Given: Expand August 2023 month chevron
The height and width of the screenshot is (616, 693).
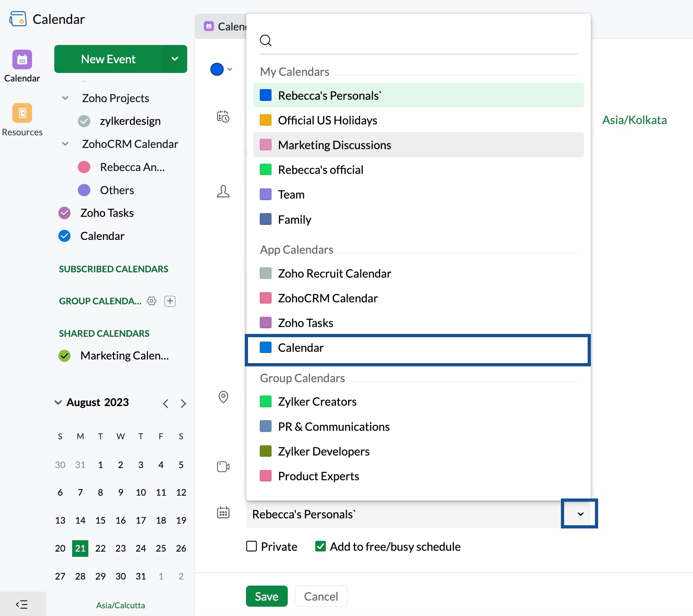Looking at the screenshot, I should 58,402.
